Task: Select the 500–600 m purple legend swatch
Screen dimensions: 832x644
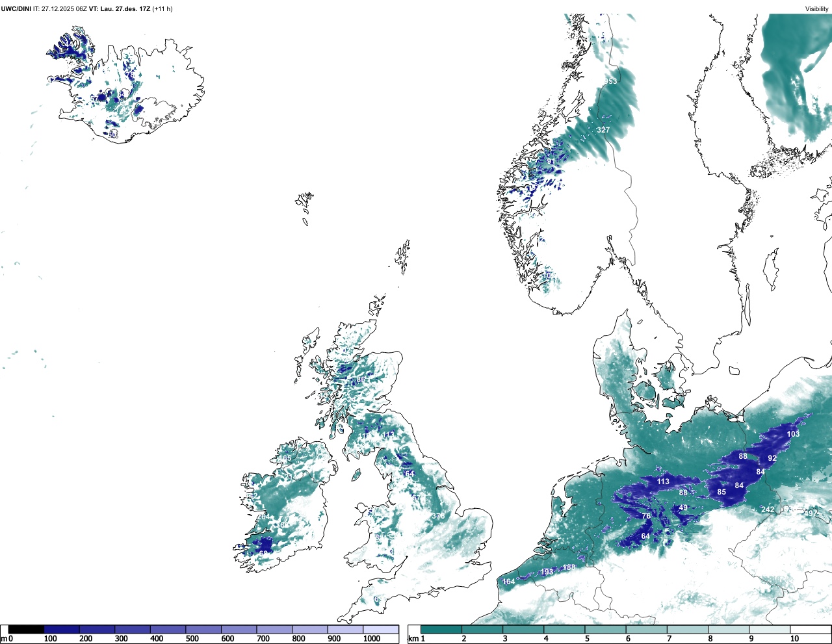Action: click(203, 629)
